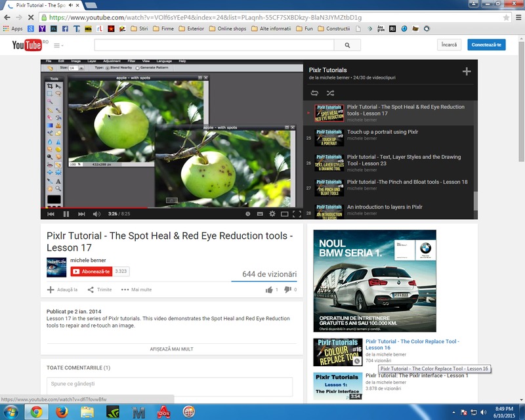Open the Trimite share option
525x420 pixels.
[100, 289]
